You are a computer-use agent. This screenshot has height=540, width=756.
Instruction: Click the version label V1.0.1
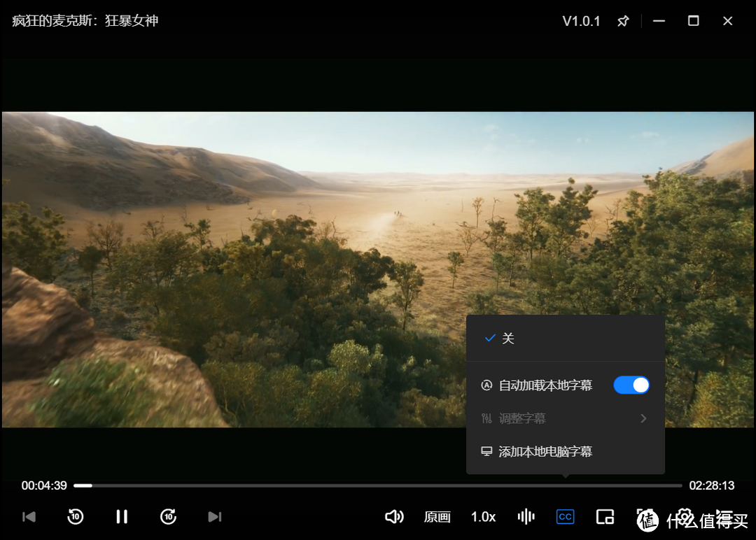pyautogui.click(x=581, y=21)
